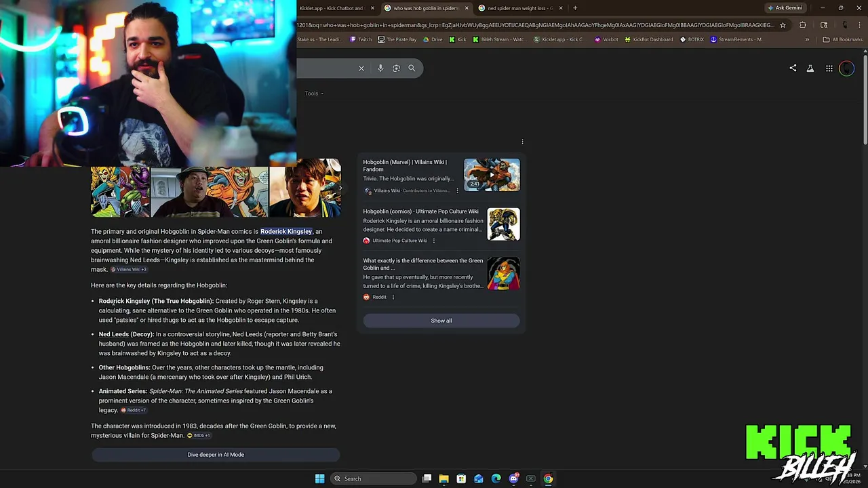The image size is (868, 488).
Task: Open Search Labs flask icon
Action: [x=810, y=68]
